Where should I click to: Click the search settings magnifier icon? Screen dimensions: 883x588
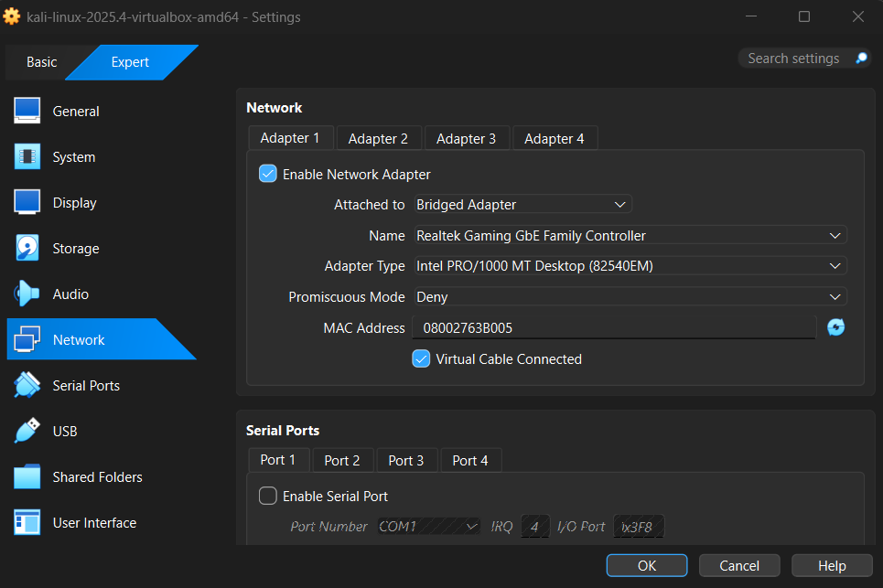click(x=861, y=58)
